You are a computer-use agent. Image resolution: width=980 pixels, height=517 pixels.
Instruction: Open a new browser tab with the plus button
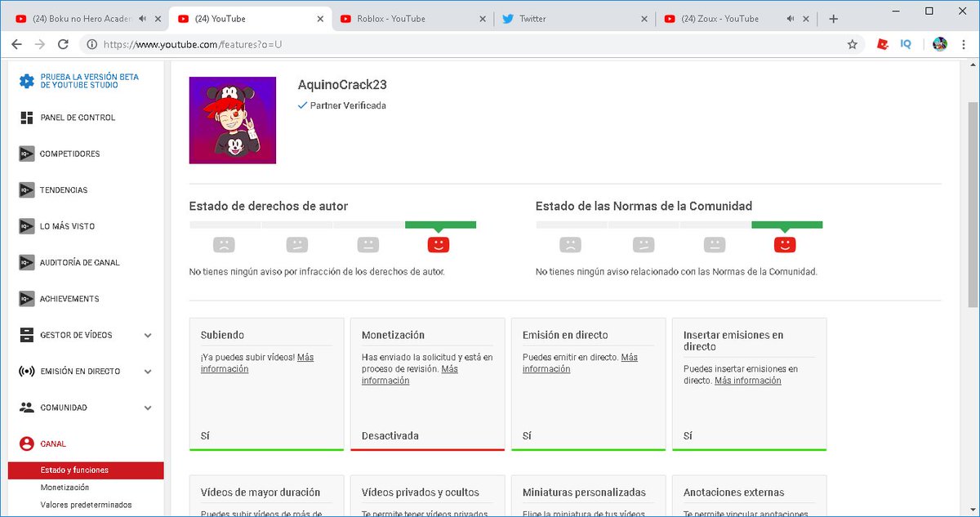[833, 19]
